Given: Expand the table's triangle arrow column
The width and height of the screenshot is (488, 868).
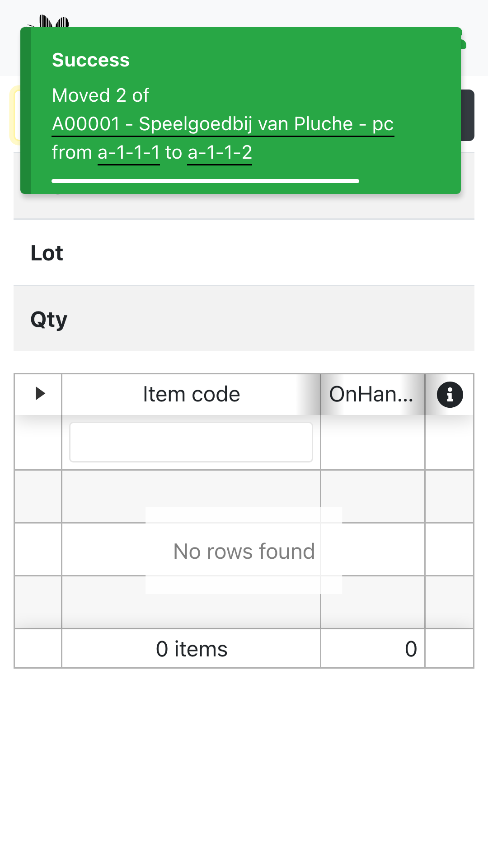Looking at the screenshot, I should 40,394.
